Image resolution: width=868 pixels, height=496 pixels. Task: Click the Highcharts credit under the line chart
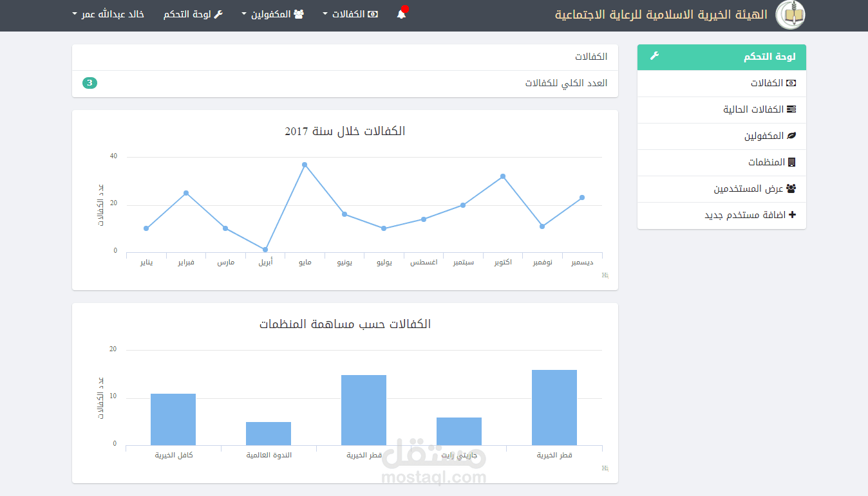(605, 275)
